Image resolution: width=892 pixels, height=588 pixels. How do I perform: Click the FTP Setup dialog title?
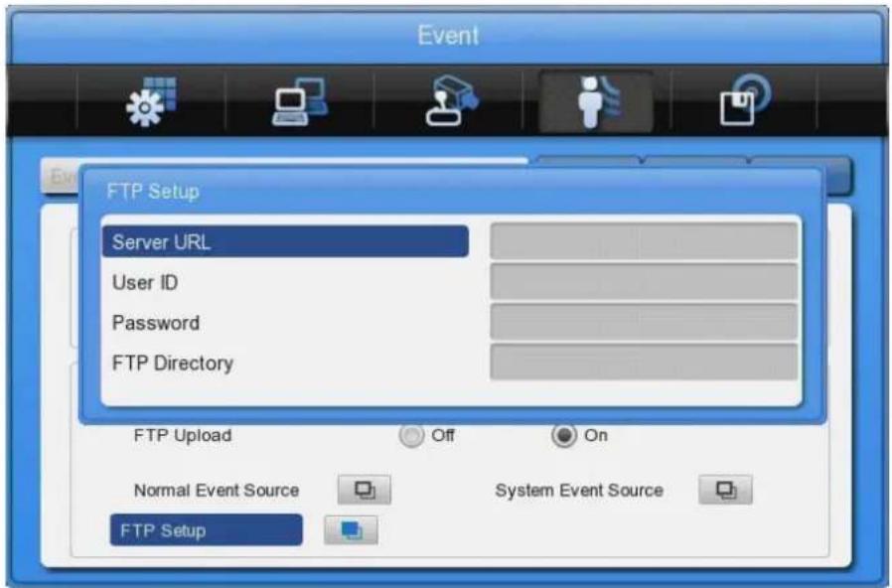click(x=153, y=192)
